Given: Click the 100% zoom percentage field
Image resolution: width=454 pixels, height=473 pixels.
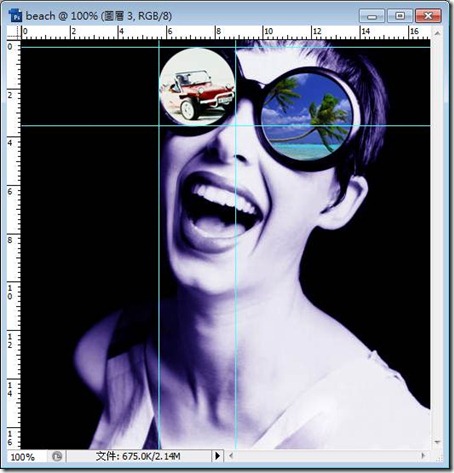Looking at the screenshot, I should point(23,456).
